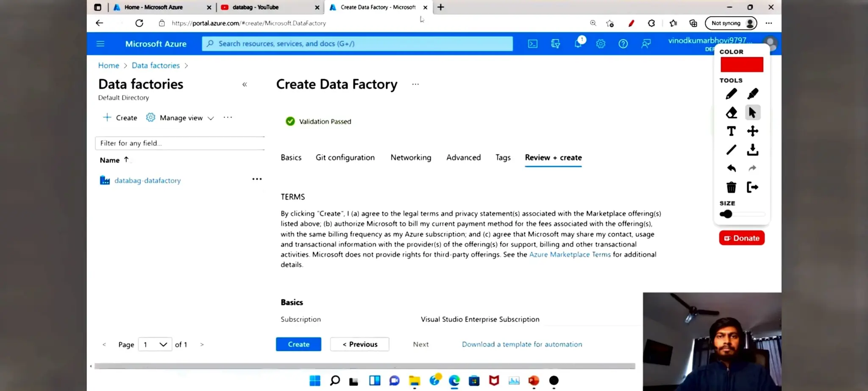Select the move arrows tool

[753, 131]
